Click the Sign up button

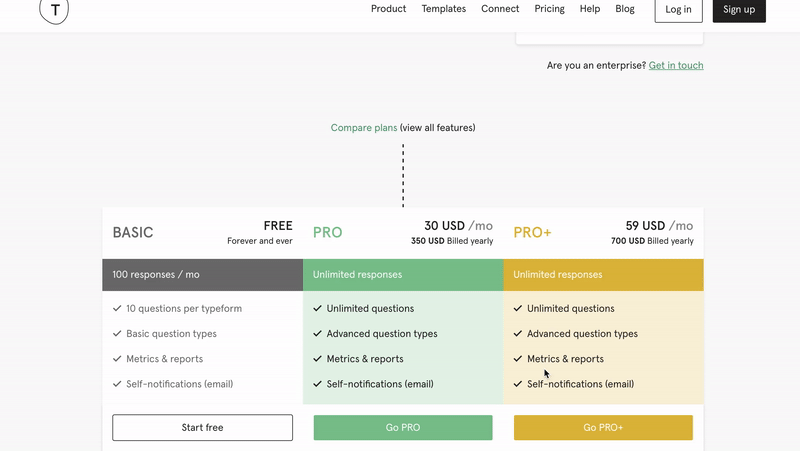[739, 10]
